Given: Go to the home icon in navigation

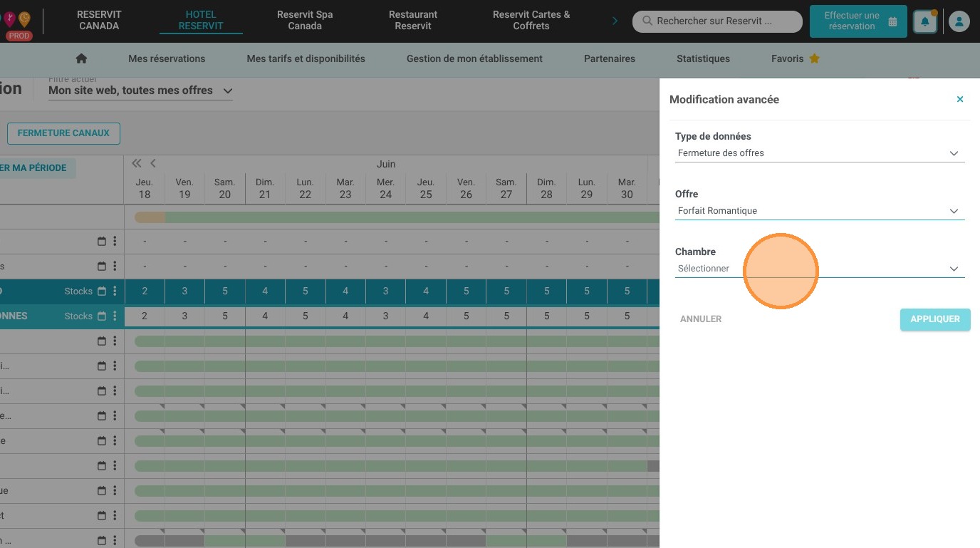Looking at the screenshot, I should [81, 58].
